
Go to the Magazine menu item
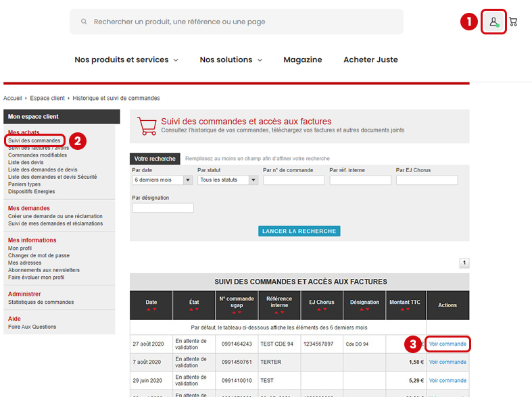click(x=303, y=59)
